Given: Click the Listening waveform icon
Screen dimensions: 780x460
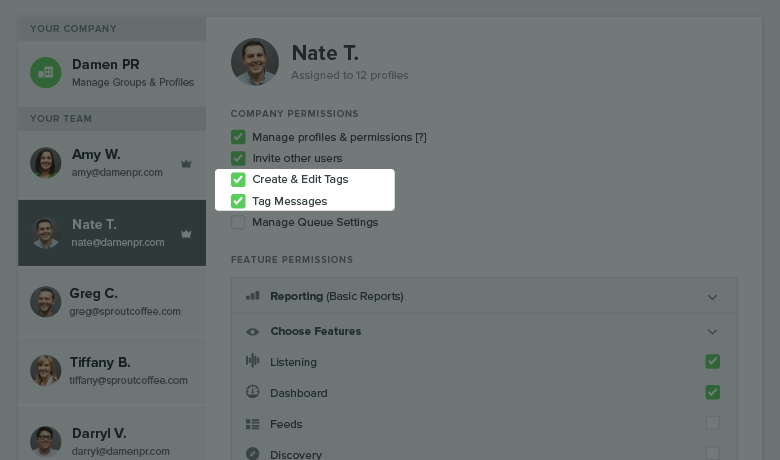Looking at the screenshot, I should (253, 361).
